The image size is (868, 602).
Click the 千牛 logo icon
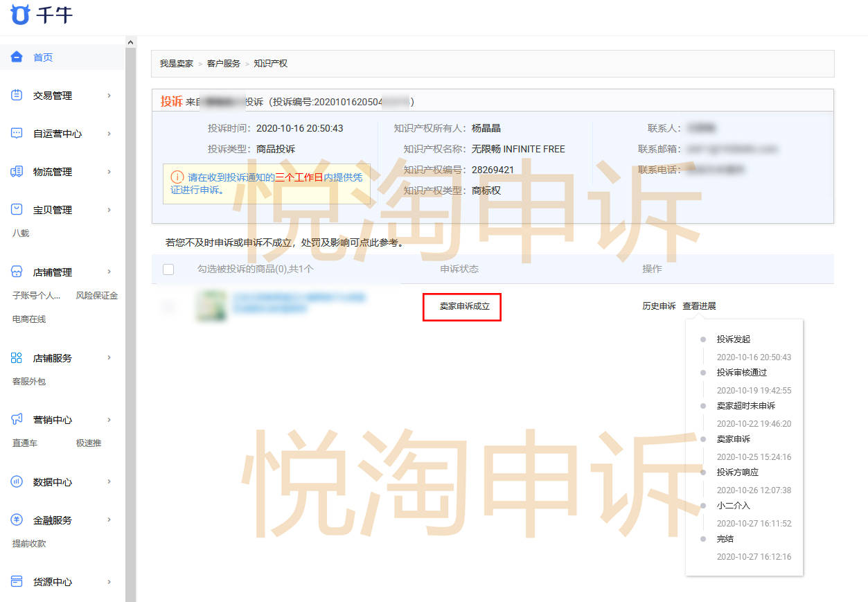[20, 14]
